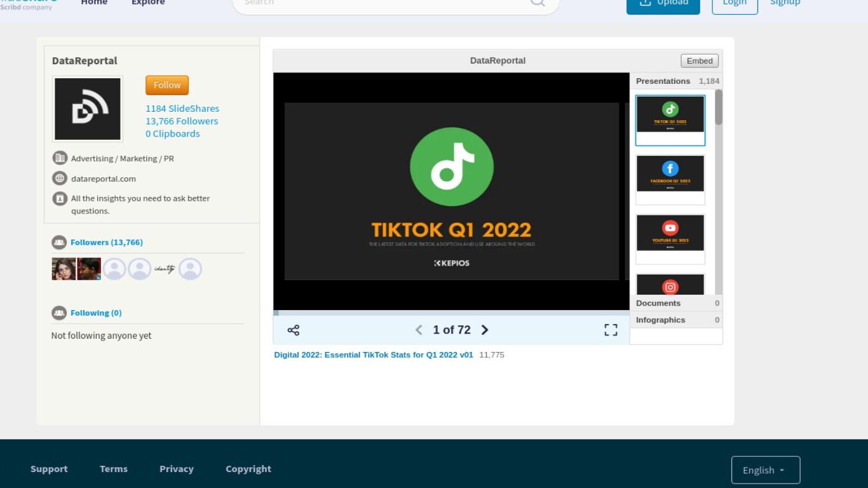This screenshot has width=868, height=488.
Task: Click the Embed button
Action: coord(700,61)
